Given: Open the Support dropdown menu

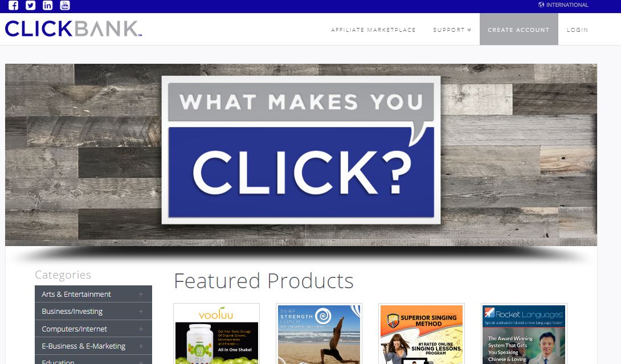Looking at the screenshot, I should coord(452,30).
